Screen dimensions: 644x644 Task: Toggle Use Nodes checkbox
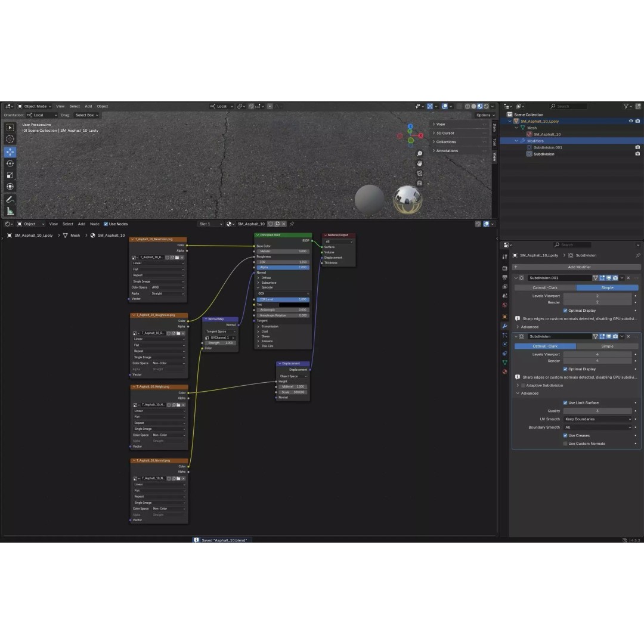click(106, 224)
